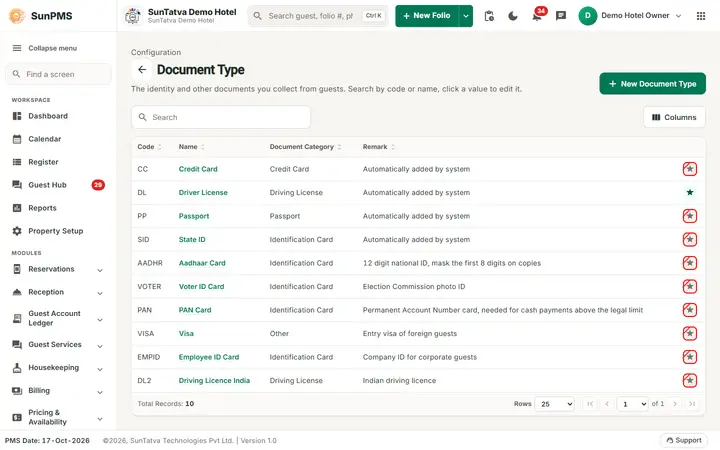Screen dimensions: 720x450
Task: Go to the next page
Action: click(x=675, y=404)
